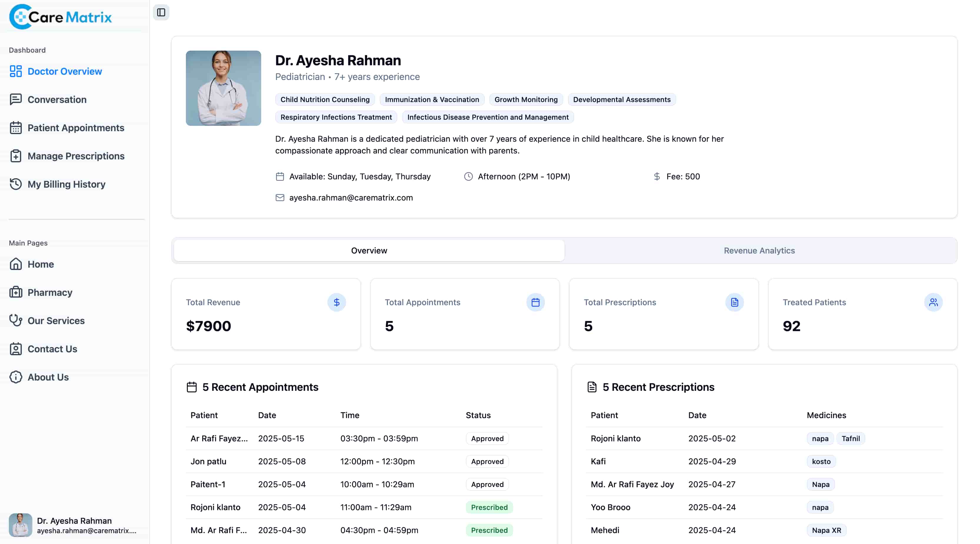Screen dimensions: 980x544
Task: Click the Home house icon
Action: pos(16,264)
